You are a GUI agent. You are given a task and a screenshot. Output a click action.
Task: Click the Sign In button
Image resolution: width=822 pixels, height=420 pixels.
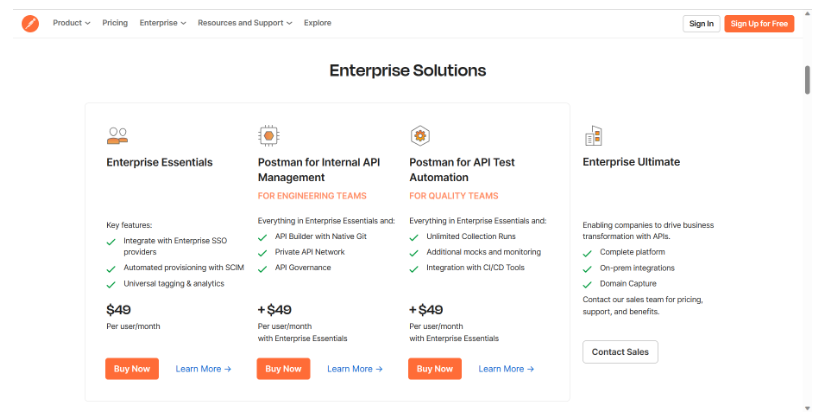(701, 24)
